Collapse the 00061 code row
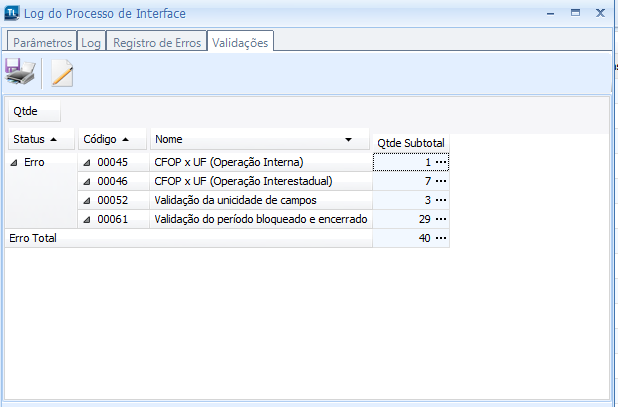 point(87,219)
